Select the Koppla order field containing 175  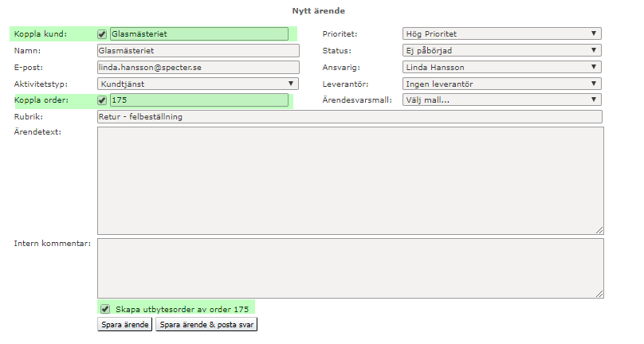tap(199, 100)
